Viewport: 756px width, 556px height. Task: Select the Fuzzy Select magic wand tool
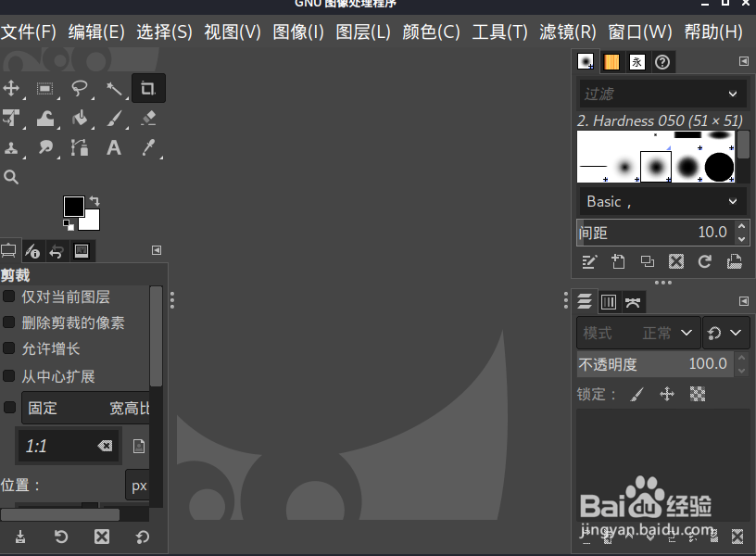[x=114, y=88]
